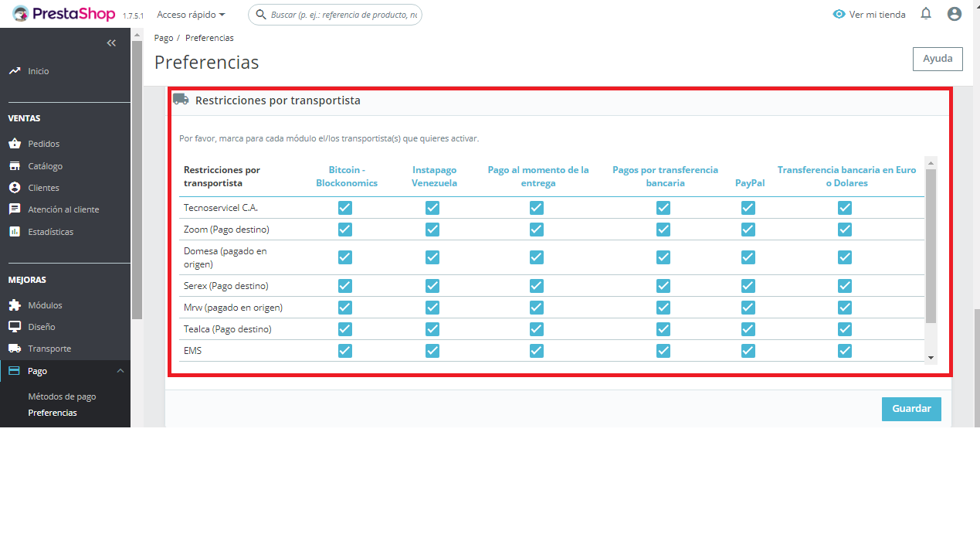Screen dimensions: 980x541
Task: Uncheck PayPal for EMS row
Action: [x=748, y=351]
